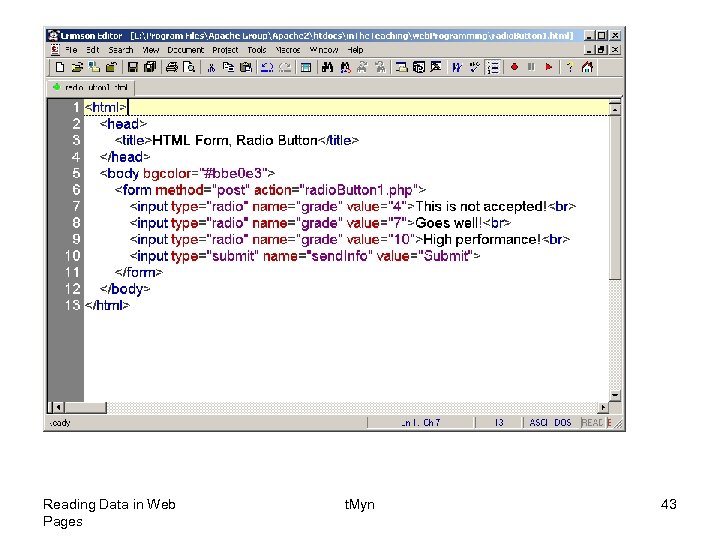Click the Find Previous icon

[x=380, y=67]
